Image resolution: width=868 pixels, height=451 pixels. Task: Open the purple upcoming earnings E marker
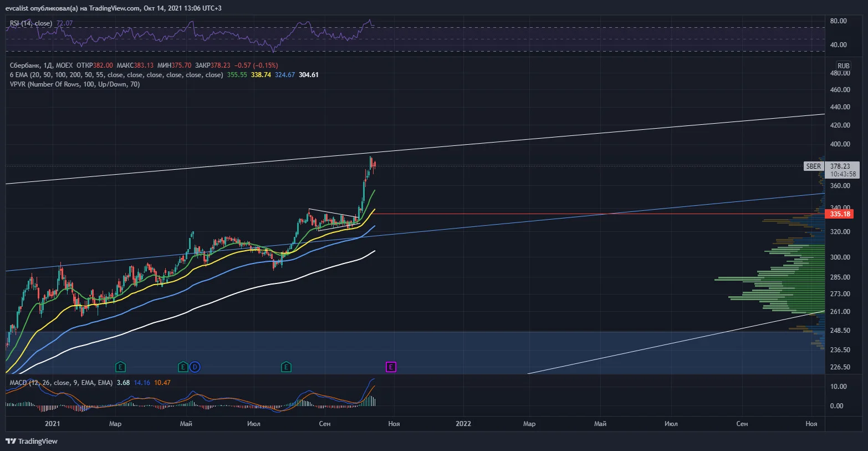(391, 367)
